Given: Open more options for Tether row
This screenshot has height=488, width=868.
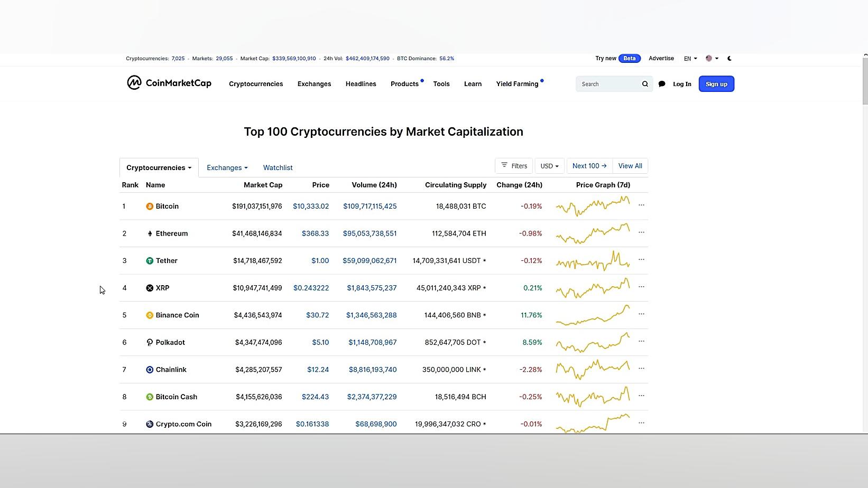Looking at the screenshot, I should (x=641, y=259).
